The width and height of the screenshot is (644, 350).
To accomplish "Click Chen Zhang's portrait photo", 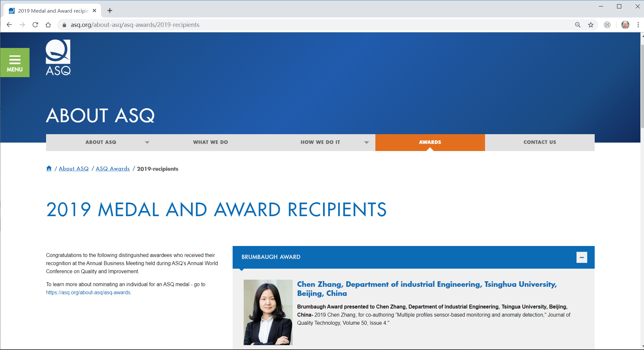I will [x=268, y=312].
